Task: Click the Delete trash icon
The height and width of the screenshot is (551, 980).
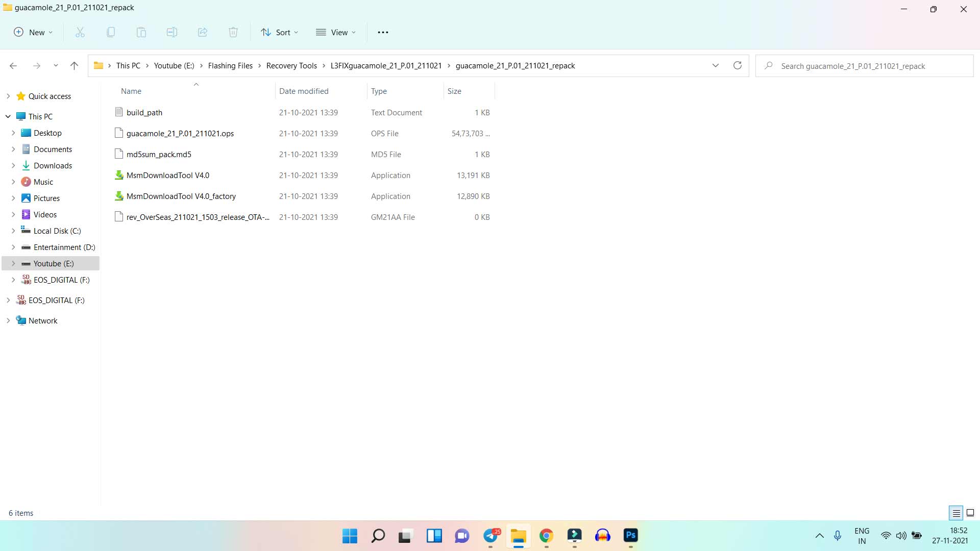Action: (233, 32)
